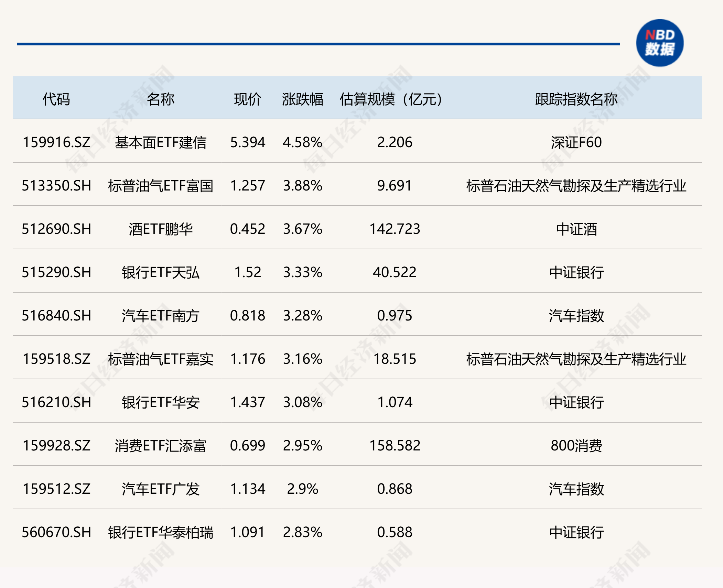This screenshot has width=723, height=588.
Task: Click the price 5.394
Action: [248, 142]
